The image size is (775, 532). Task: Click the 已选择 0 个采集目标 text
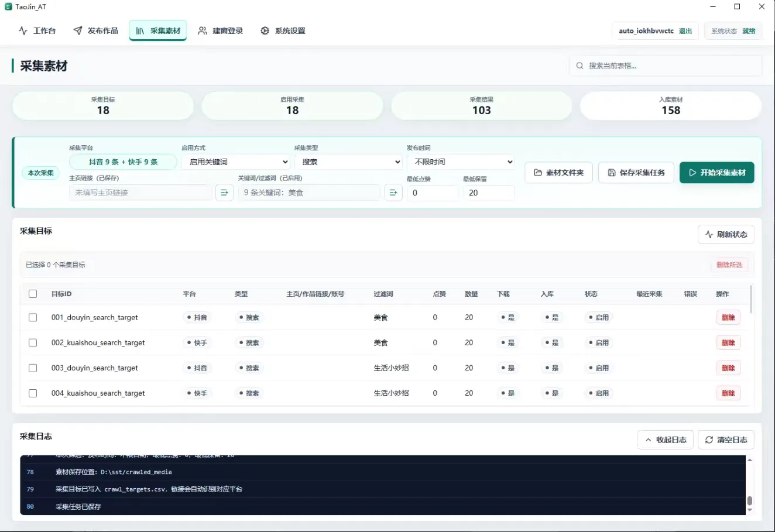coord(56,265)
